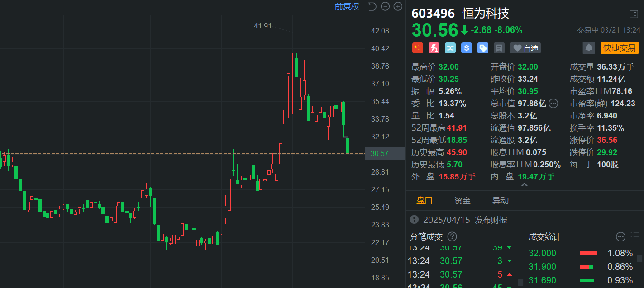
Task: Click the 市盈率TTM 78.16 value
Action: pos(622,91)
